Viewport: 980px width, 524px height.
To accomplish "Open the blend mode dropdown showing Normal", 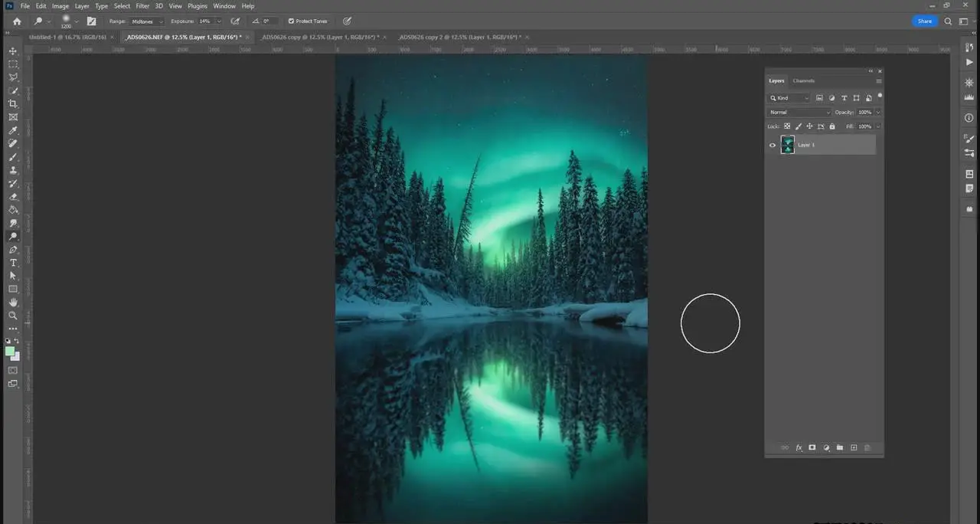I will point(800,113).
